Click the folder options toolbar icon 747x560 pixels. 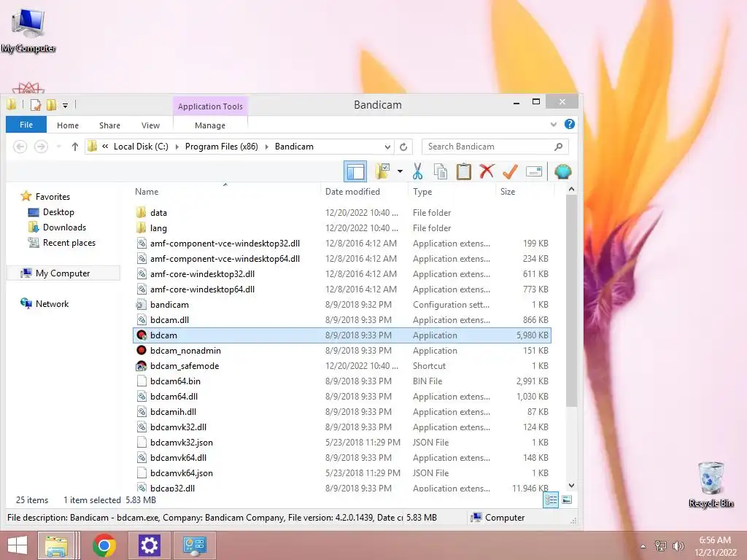tap(382, 171)
